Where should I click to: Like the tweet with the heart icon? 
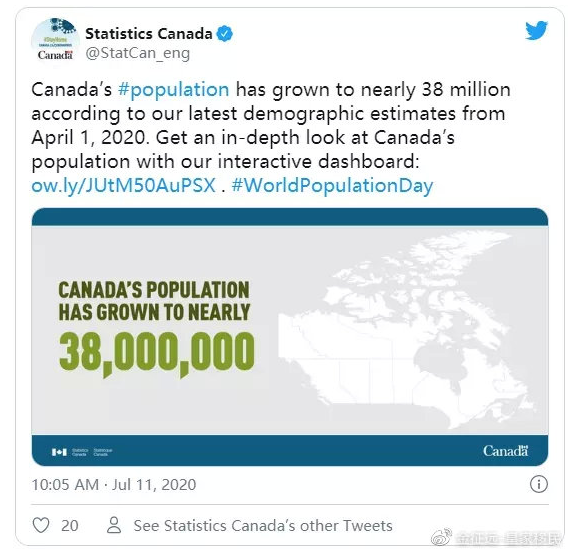41,525
